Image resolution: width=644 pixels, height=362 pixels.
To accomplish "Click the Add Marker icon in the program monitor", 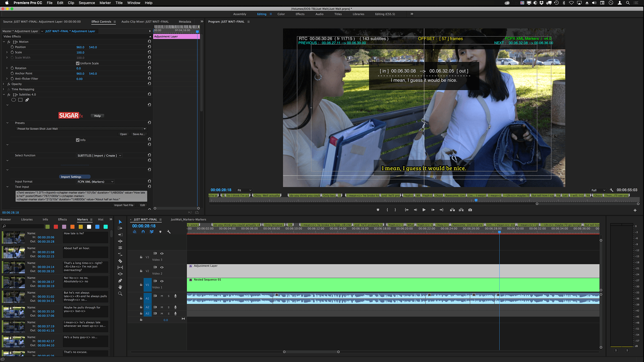I will pyautogui.click(x=378, y=210).
